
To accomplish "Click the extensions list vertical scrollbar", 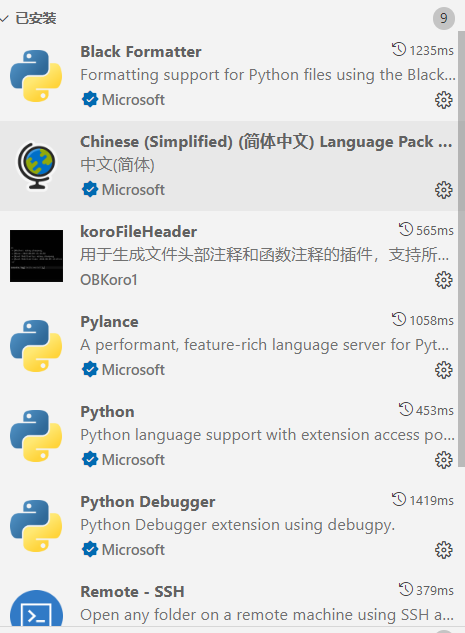I will coord(461,250).
